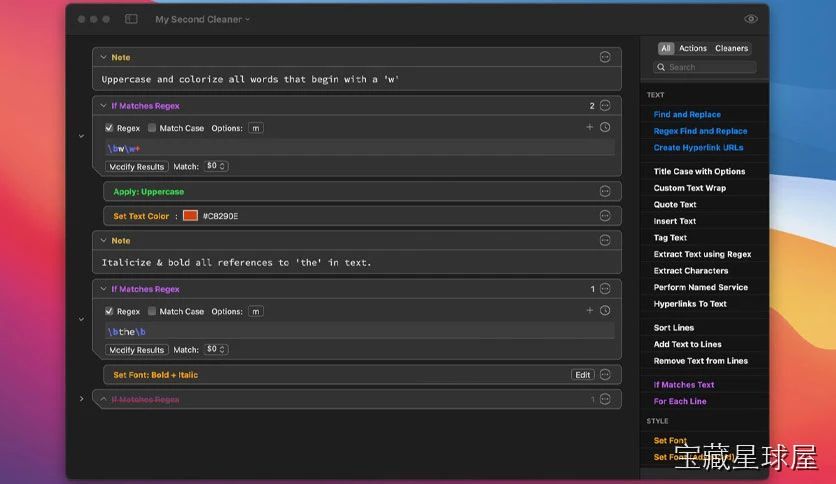This screenshot has width=836, height=484.
Task: Select Quote Text action
Action: 674,204
